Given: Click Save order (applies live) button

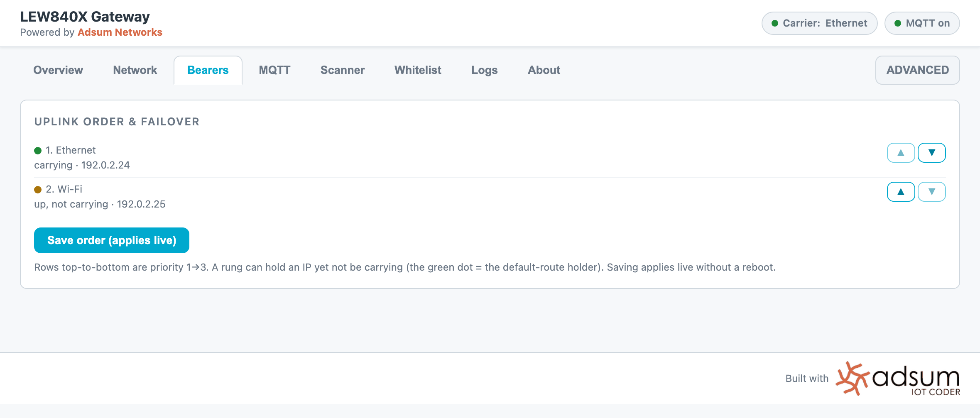Looking at the screenshot, I should 112,240.
